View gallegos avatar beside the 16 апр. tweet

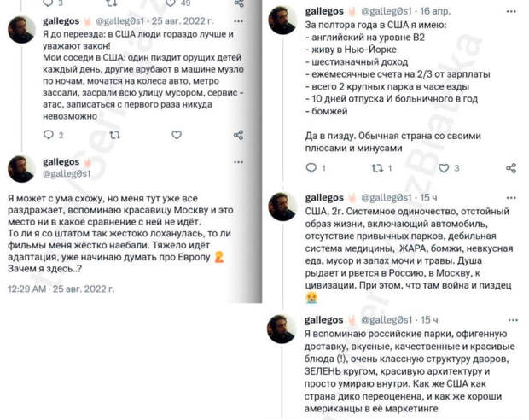[282, 20]
